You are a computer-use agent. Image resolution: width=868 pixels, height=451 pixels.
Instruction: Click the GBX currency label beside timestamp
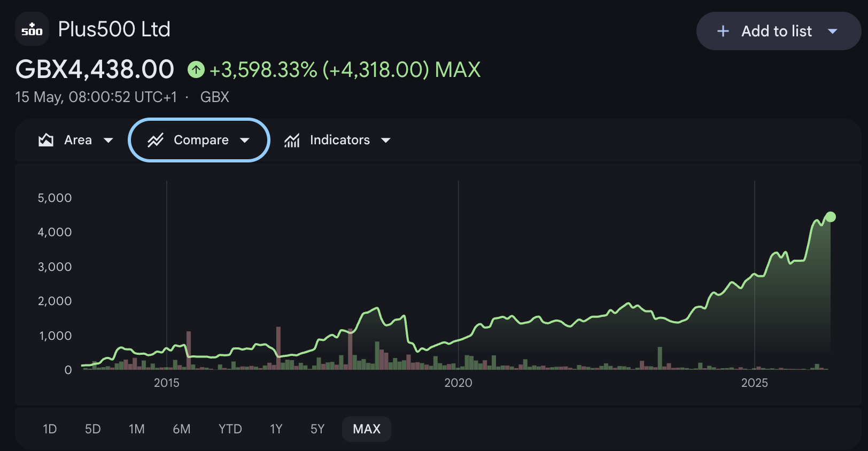coord(215,97)
